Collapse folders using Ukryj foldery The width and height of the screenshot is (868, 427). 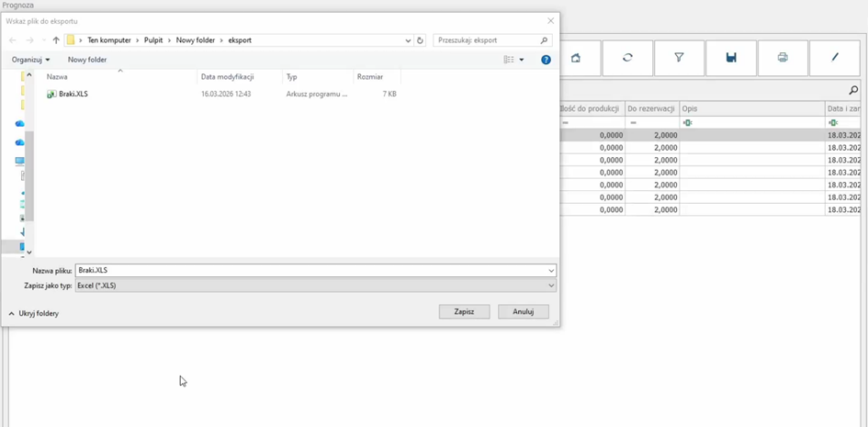pyautogui.click(x=34, y=314)
